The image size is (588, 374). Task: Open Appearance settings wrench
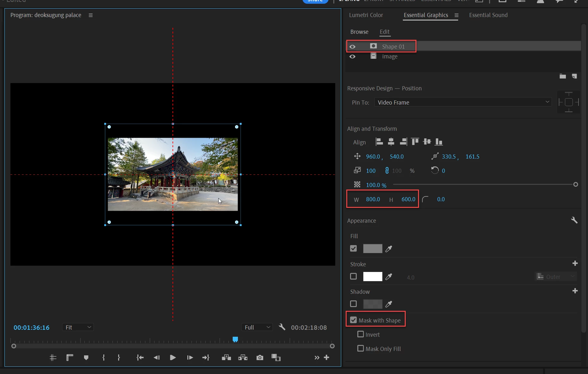click(x=574, y=220)
